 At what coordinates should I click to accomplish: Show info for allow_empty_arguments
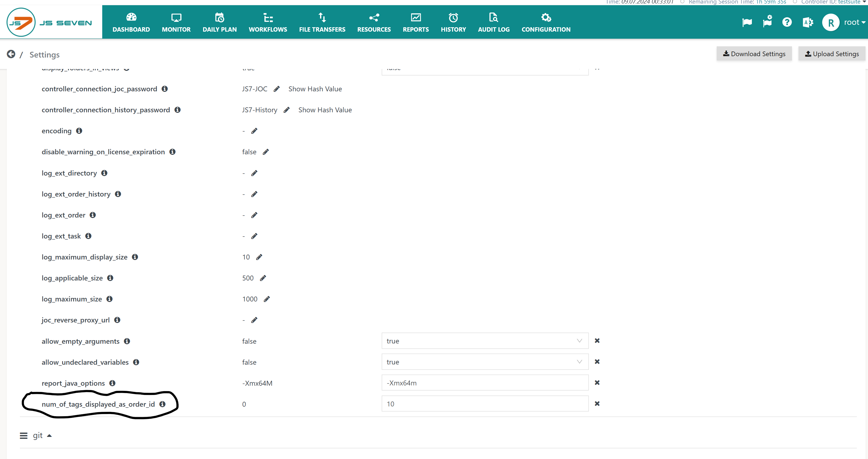tap(127, 341)
